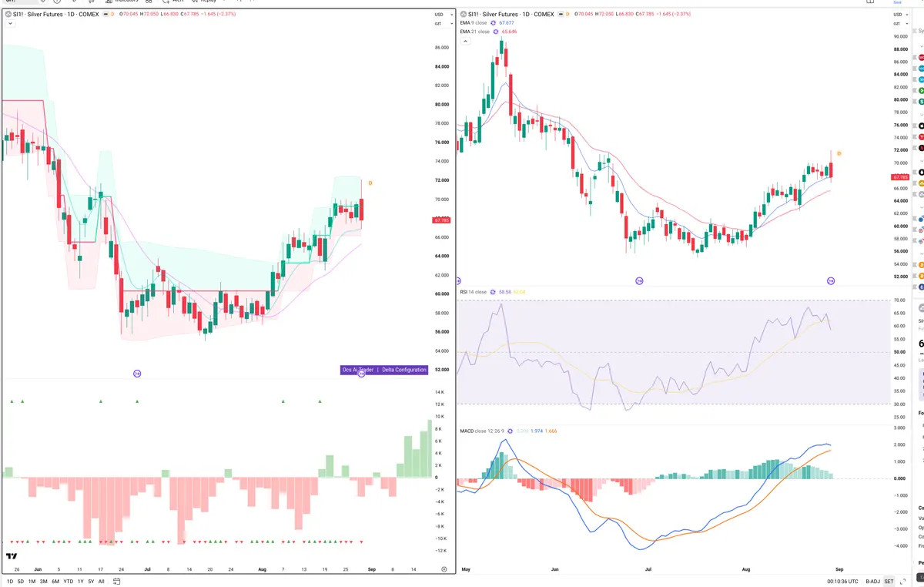Expand the indicator legend on left chart
Viewport: 924px width, 587px height.
pos(9,24)
